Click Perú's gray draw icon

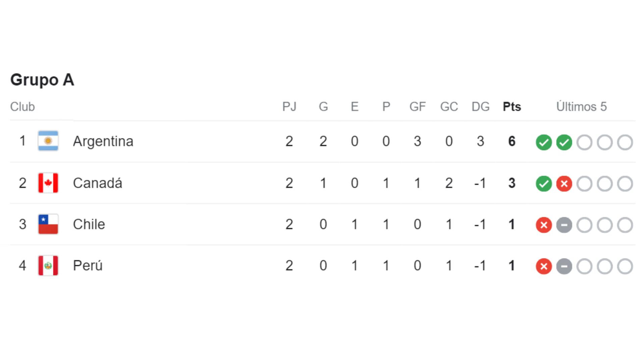pos(564,266)
